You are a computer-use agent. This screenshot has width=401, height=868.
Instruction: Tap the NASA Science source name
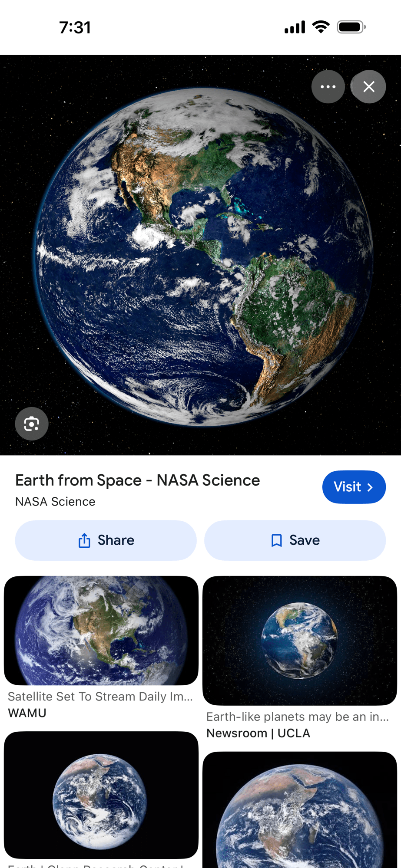pos(55,502)
